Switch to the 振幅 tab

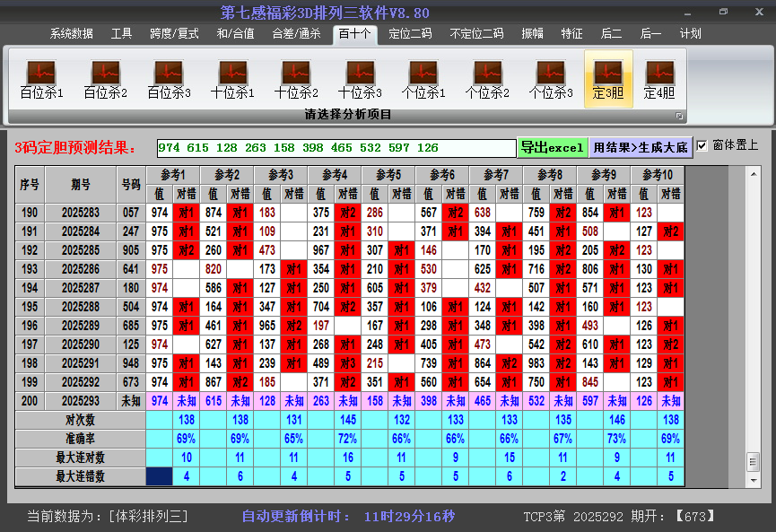pos(533,33)
